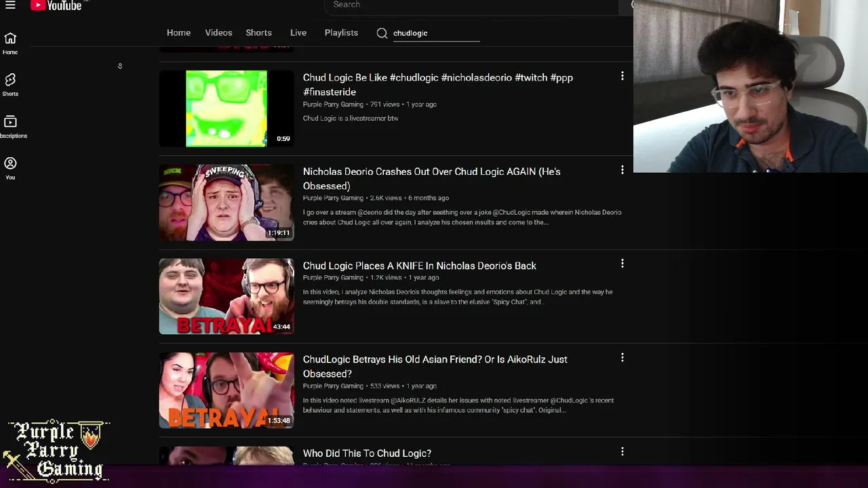Image resolution: width=868 pixels, height=488 pixels.
Task: Open title Who Did This To Chud Logic?
Action: (367, 453)
